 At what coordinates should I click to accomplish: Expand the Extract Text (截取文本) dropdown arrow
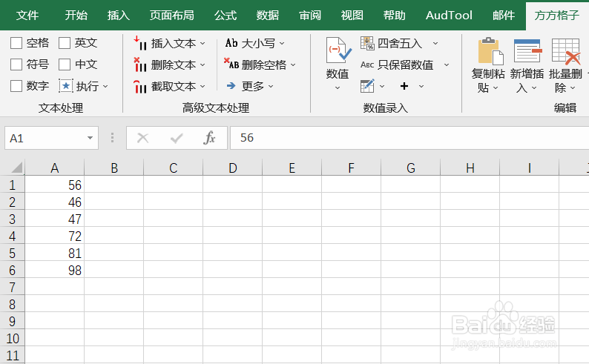pos(203,86)
